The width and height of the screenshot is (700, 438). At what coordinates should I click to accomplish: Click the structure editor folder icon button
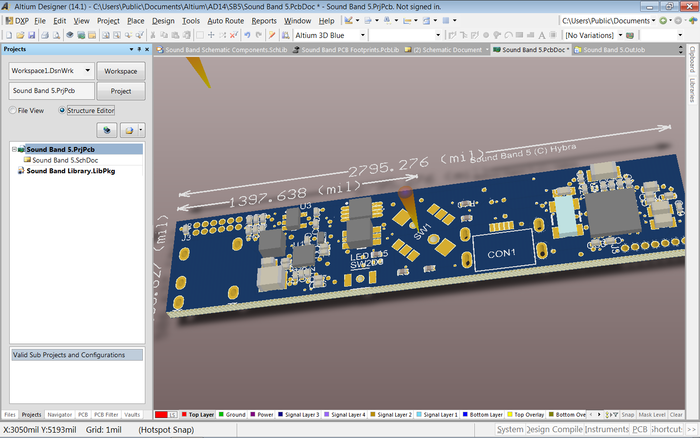click(x=129, y=130)
